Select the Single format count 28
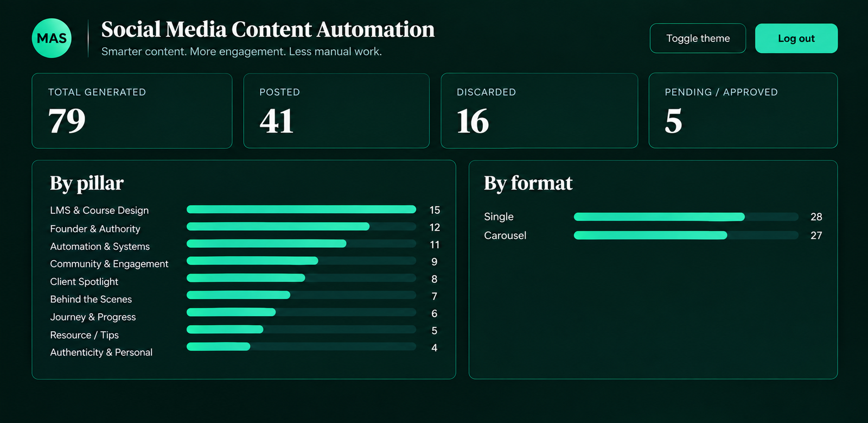This screenshot has width=868, height=423. pos(816,217)
